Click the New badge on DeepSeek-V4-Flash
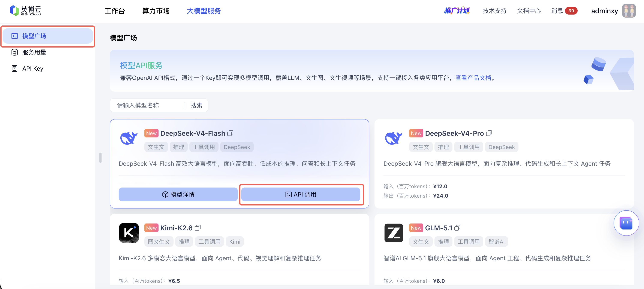Image resolution: width=644 pixels, height=289 pixels. pyautogui.click(x=151, y=133)
